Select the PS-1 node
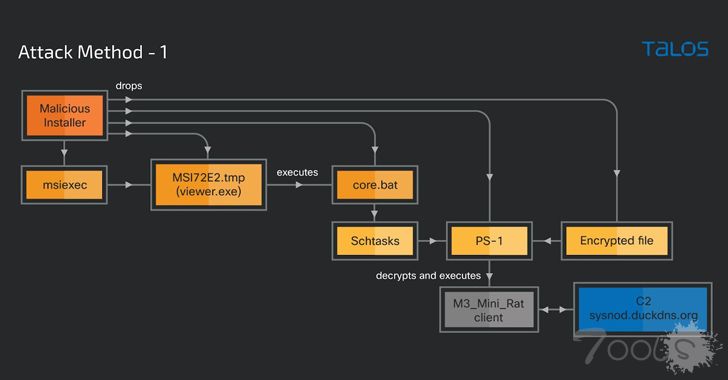728x380 pixels. 489,241
